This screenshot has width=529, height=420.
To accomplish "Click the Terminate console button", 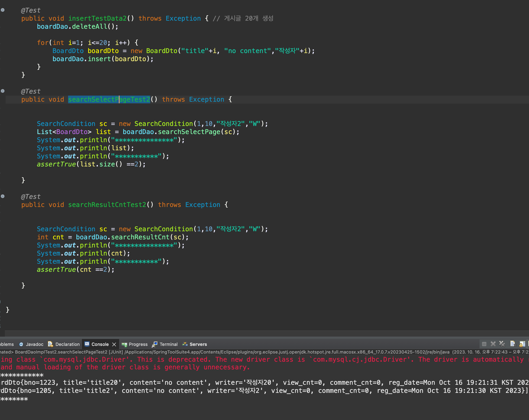I will pyautogui.click(x=484, y=344).
